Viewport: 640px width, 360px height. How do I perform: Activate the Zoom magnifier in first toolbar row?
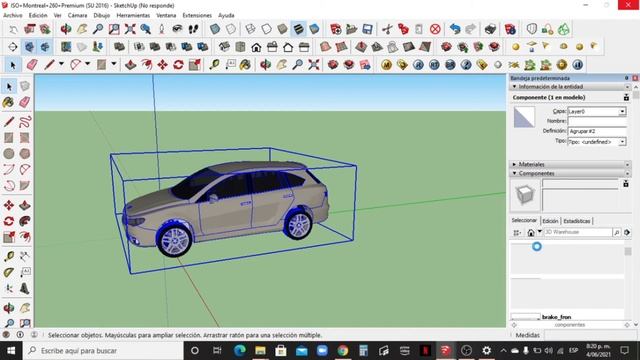tap(98, 29)
